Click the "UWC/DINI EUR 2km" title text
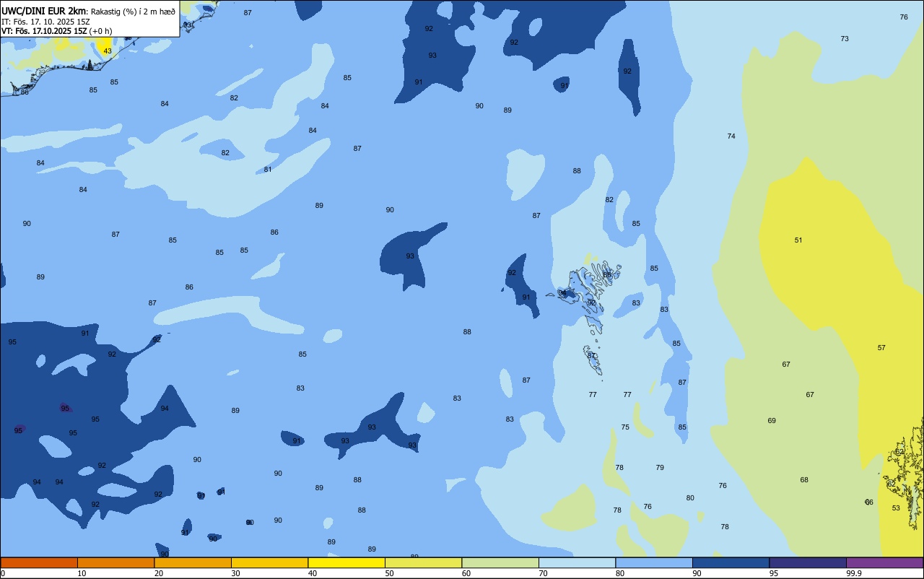 [44, 11]
